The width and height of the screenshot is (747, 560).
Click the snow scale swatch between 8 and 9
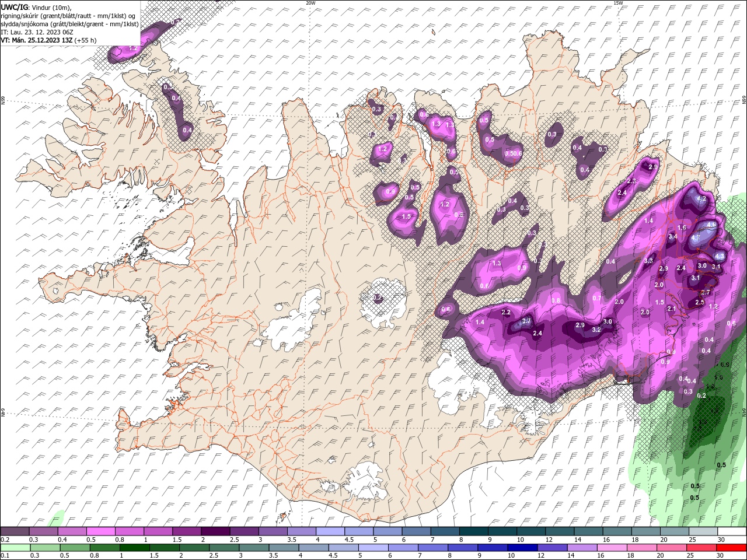(x=473, y=531)
